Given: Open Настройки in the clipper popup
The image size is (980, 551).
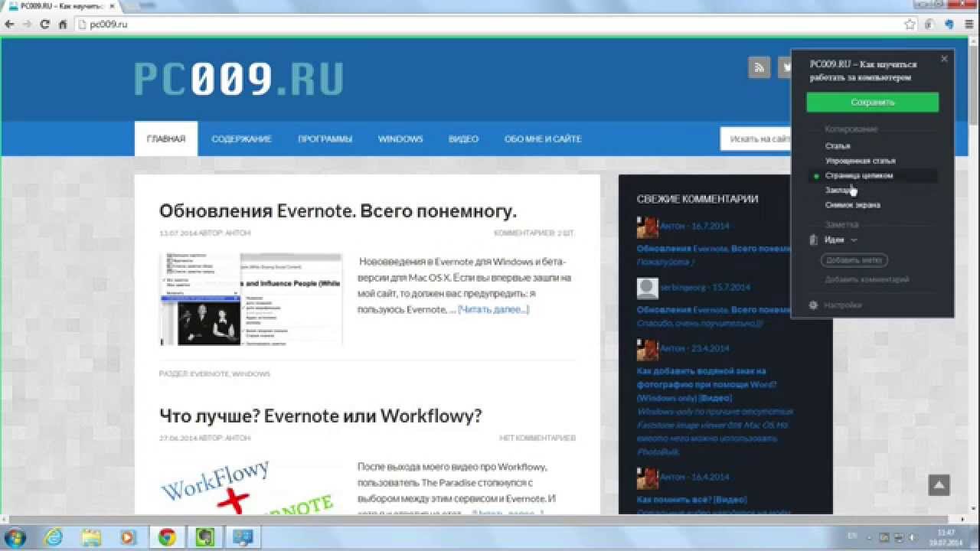Looking at the screenshot, I should point(843,305).
